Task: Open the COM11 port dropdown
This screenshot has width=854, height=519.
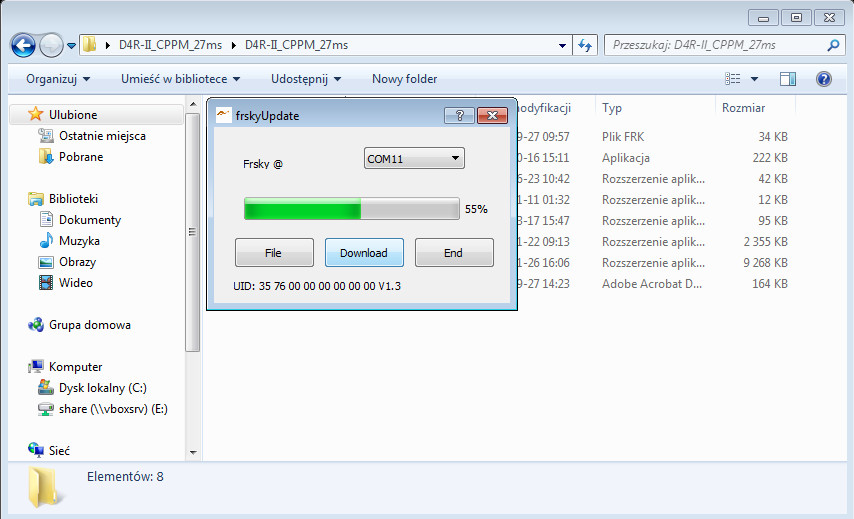Action: (x=414, y=158)
